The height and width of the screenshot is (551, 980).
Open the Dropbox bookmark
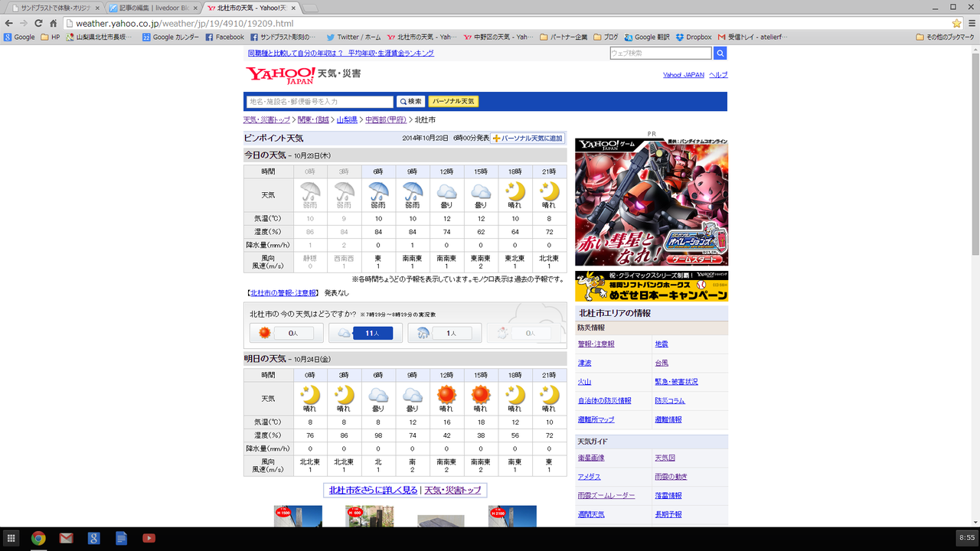pos(694,37)
